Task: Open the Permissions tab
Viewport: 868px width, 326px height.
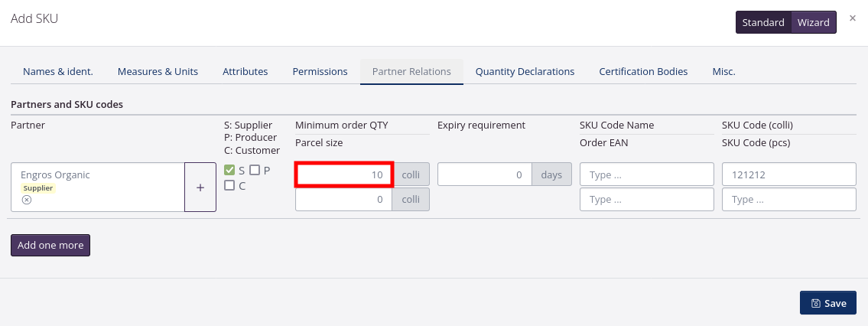Action: 320,71
